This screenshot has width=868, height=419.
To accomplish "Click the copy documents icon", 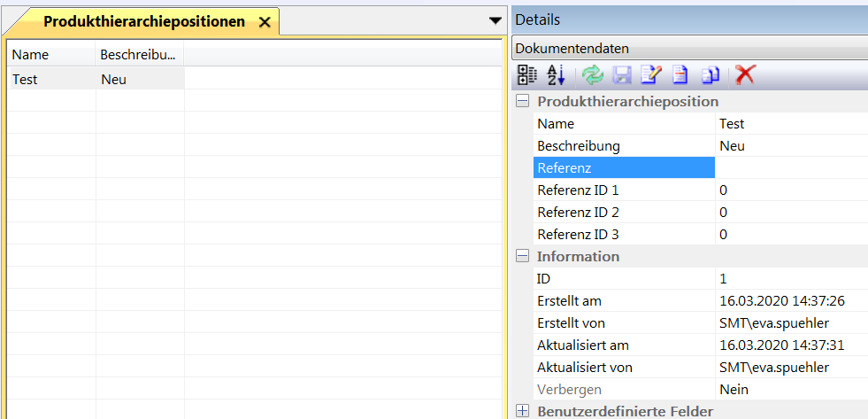I will tap(711, 75).
